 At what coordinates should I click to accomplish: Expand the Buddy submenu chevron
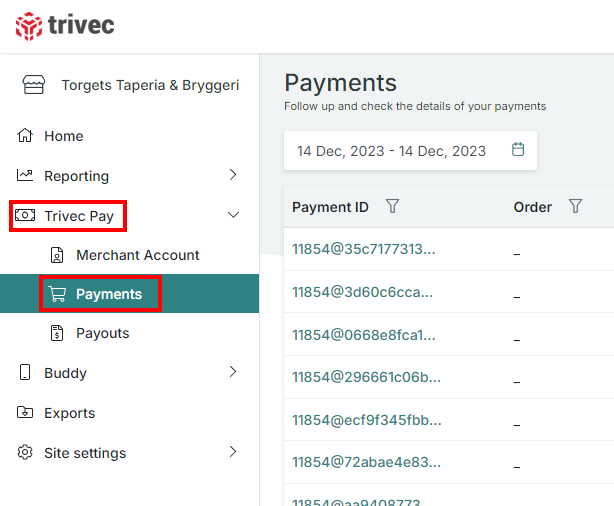tap(233, 372)
